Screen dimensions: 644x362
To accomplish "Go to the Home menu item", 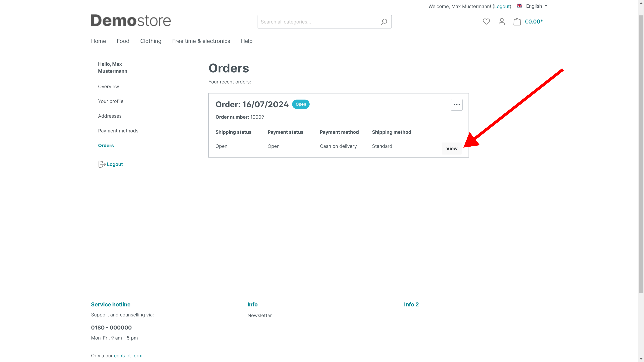I will (99, 41).
